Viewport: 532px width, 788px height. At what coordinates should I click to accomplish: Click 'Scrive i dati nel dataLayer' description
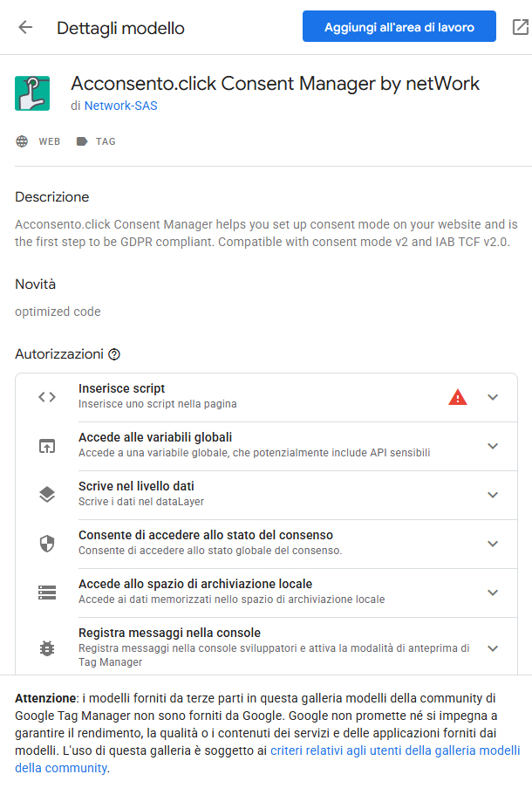tap(141, 502)
